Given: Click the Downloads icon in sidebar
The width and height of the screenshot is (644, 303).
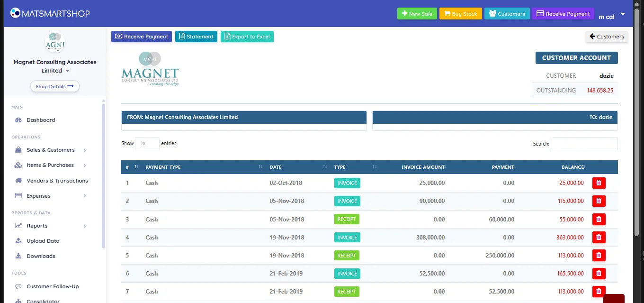Looking at the screenshot, I should (x=18, y=256).
